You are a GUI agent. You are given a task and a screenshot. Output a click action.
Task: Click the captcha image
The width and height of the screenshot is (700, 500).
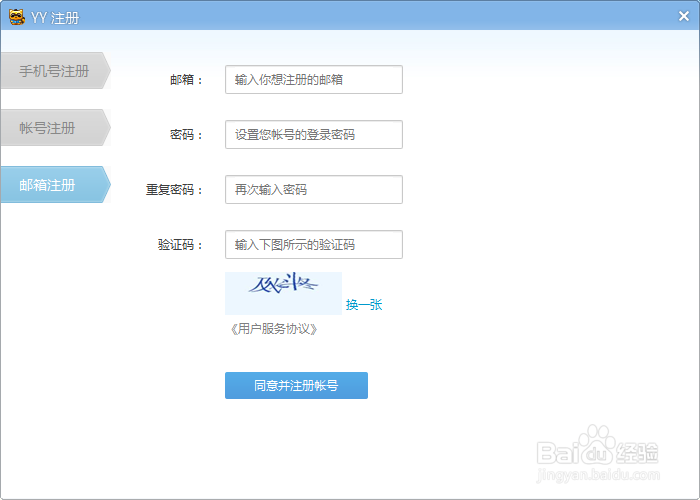point(283,293)
